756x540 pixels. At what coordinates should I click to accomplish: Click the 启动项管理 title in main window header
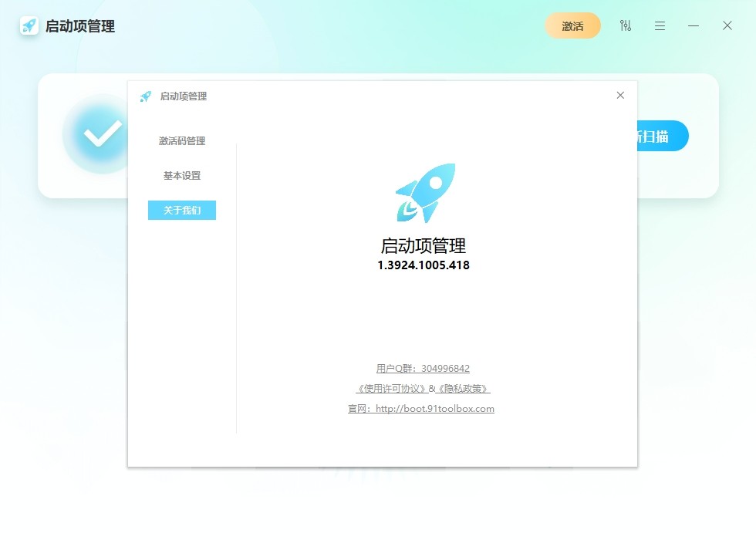click(80, 26)
